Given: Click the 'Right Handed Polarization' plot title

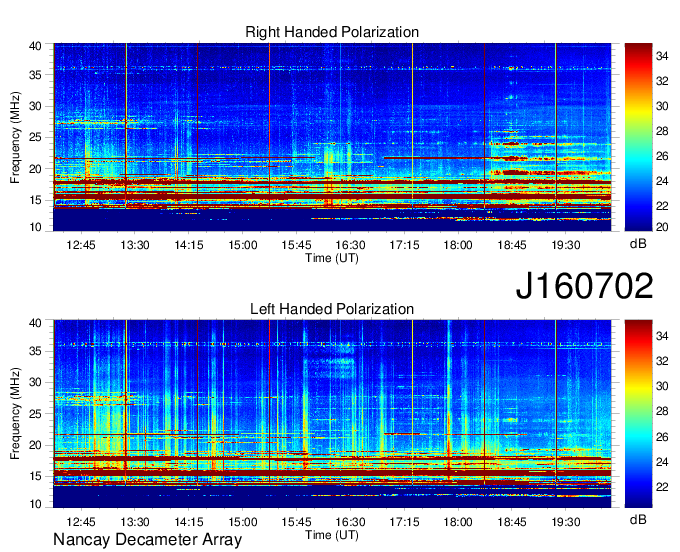Looking at the screenshot, I should pos(332,32).
